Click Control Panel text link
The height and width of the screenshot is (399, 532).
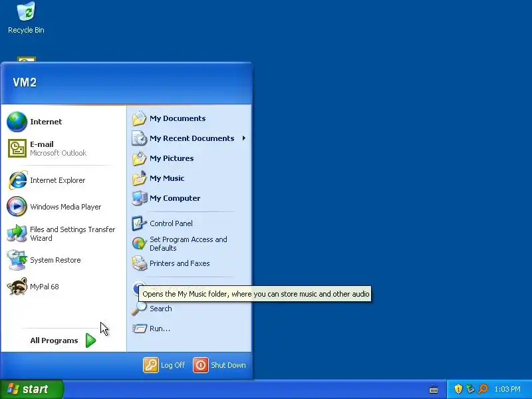[171, 223]
